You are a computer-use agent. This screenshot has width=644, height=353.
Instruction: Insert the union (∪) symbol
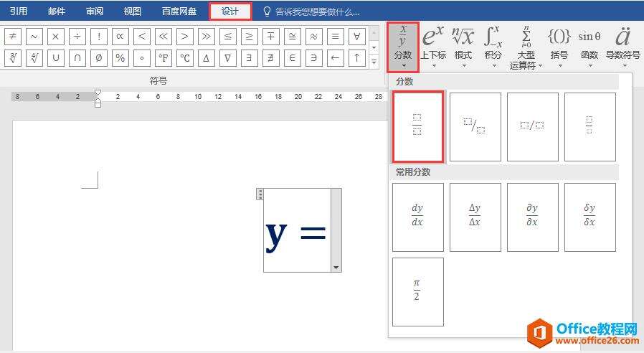tap(56, 58)
